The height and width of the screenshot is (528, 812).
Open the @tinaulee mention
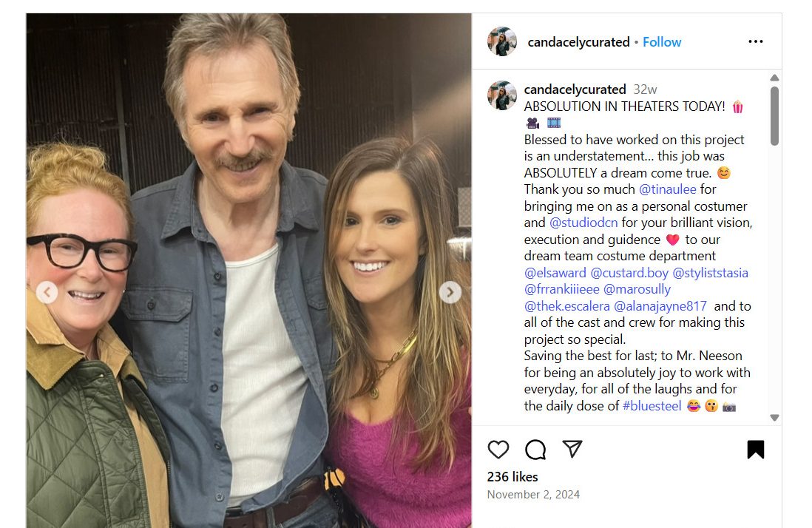[x=668, y=189]
